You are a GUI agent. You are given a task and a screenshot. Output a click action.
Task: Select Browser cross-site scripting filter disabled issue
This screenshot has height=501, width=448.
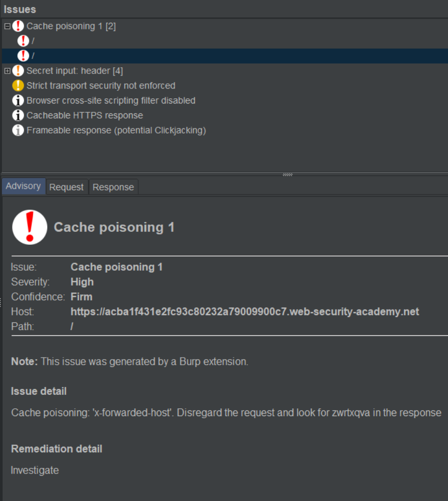coord(111,100)
